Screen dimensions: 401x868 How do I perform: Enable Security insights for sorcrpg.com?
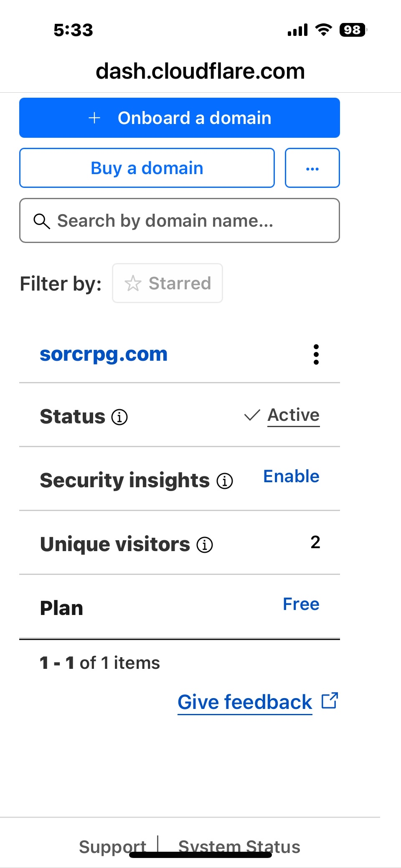(291, 476)
